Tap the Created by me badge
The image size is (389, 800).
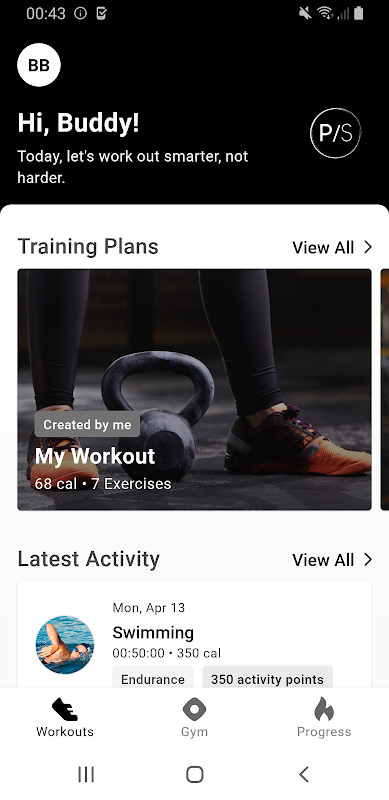(87, 424)
